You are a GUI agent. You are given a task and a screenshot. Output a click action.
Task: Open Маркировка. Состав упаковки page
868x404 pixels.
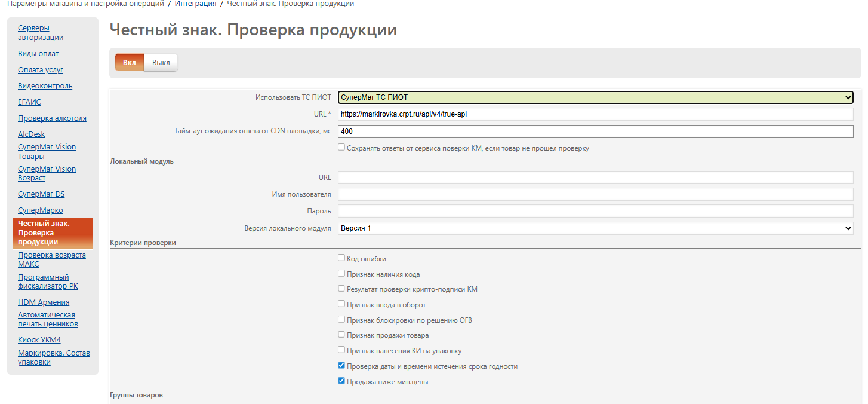click(53, 357)
